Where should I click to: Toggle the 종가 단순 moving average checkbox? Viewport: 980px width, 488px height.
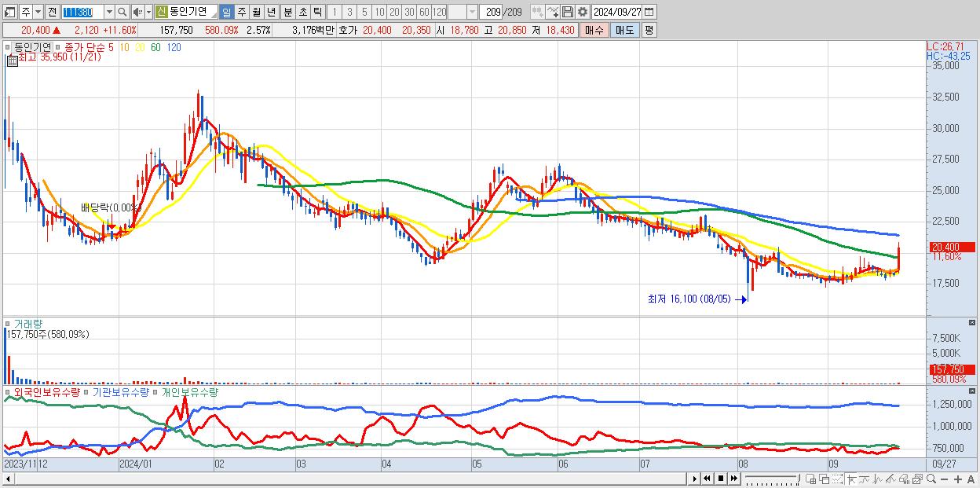pyautogui.click(x=58, y=47)
